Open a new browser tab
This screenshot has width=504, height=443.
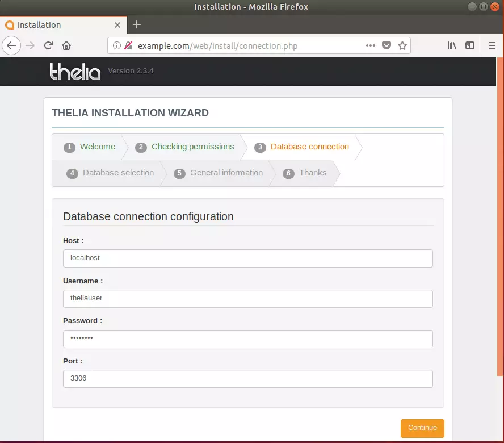tap(137, 24)
